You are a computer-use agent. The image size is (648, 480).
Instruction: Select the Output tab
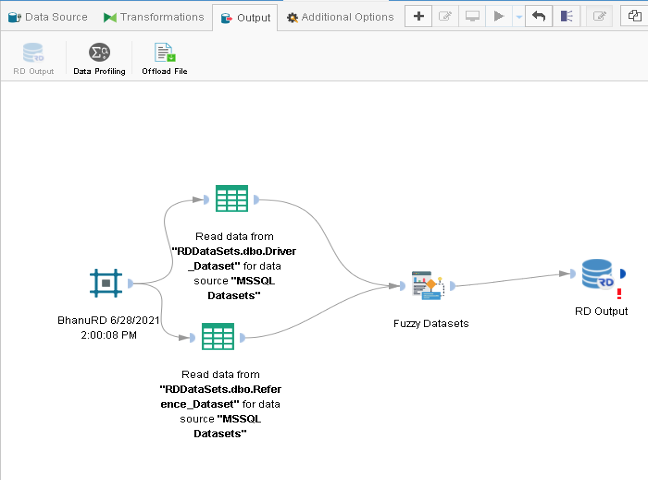tap(245, 18)
